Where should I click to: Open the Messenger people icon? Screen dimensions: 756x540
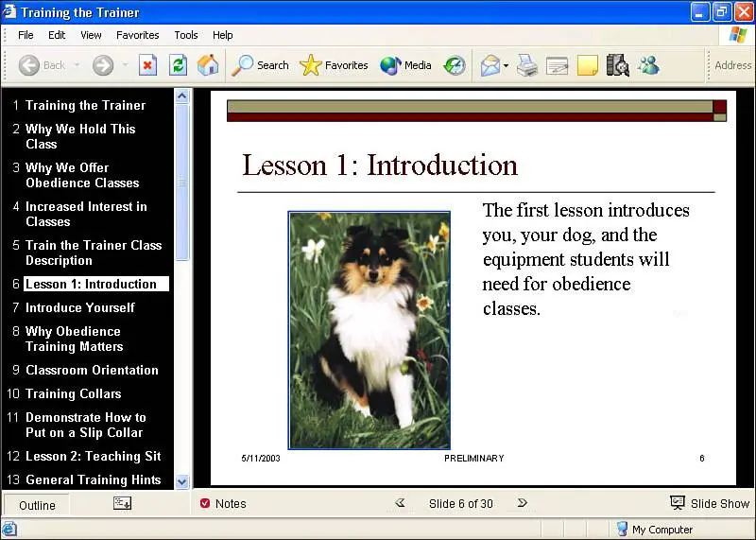648,65
